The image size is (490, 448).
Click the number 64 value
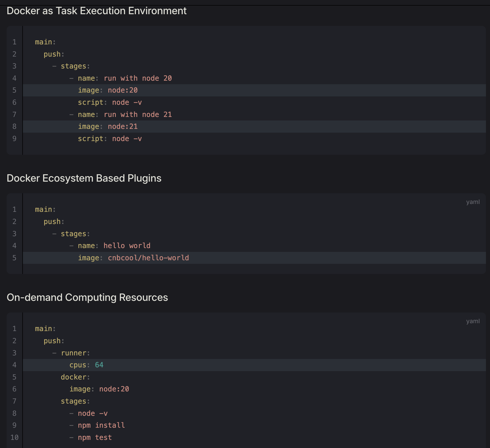pos(99,365)
